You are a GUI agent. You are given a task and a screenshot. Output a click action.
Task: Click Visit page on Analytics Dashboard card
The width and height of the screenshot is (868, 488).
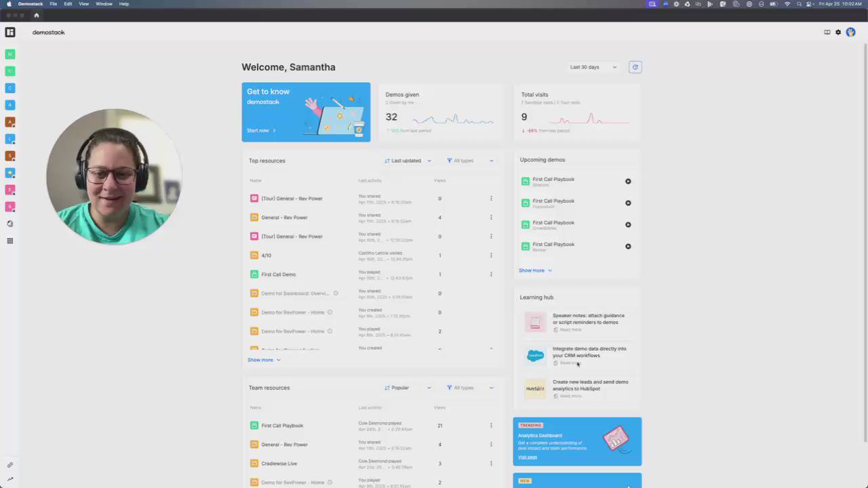(528, 457)
